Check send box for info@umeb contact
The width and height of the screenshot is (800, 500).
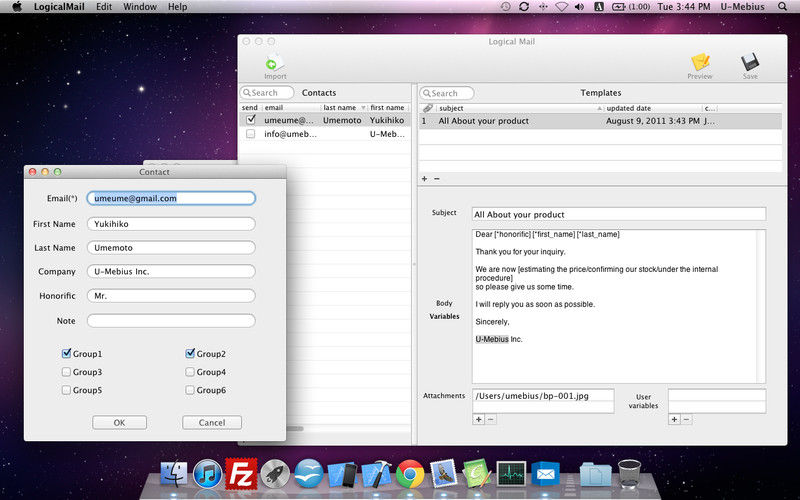coord(251,134)
